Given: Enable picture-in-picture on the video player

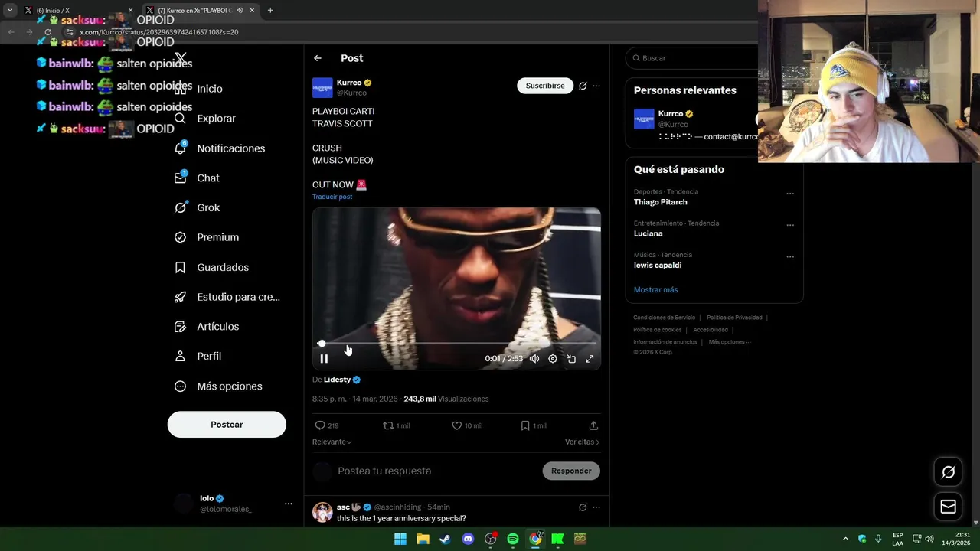Looking at the screenshot, I should [x=571, y=358].
